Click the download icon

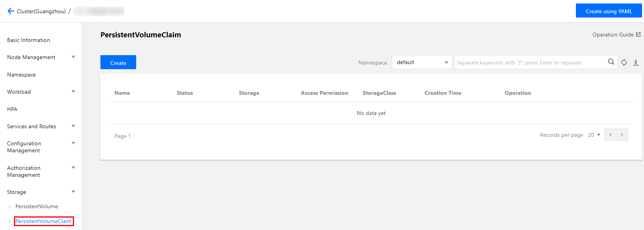coord(636,63)
